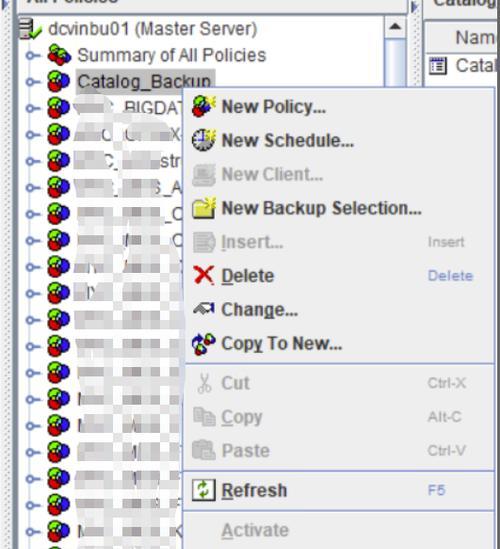500x549 pixels.
Task: Click the policy tree scrollbar up arrow
Action: tap(395, 27)
